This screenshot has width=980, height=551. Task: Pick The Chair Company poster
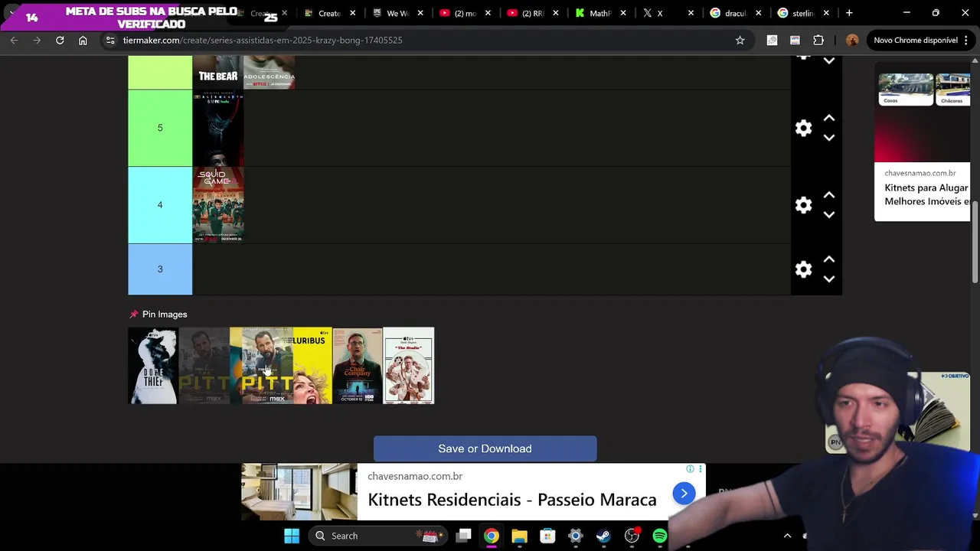358,366
